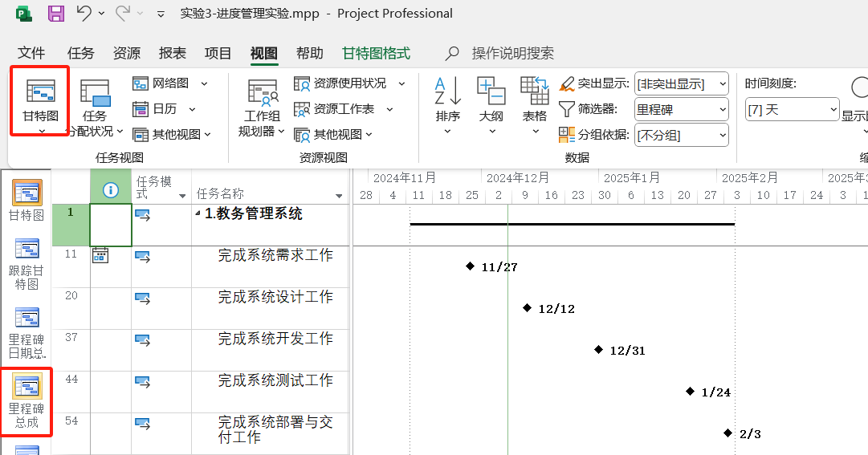This screenshot has height=455, width=868.
Task: Select 甘特图 in the view sidebar
Action: pyautogui.click(x=26, y=201)
